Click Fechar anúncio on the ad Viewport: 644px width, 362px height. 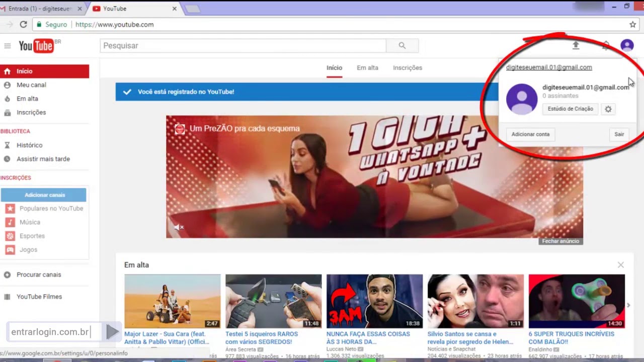(x=560, y=241)
